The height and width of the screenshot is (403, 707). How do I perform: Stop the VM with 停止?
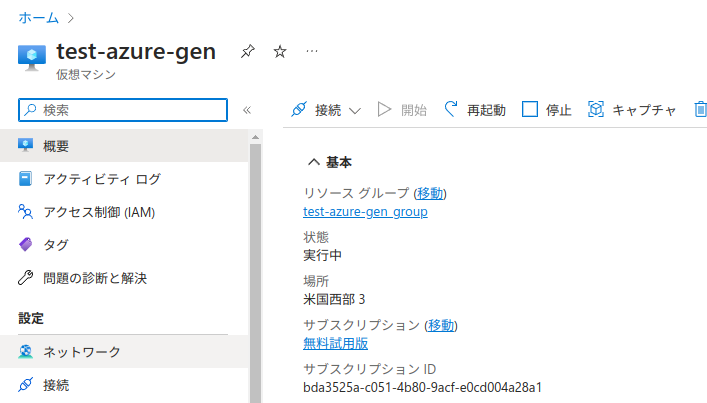tap(546, 110)
